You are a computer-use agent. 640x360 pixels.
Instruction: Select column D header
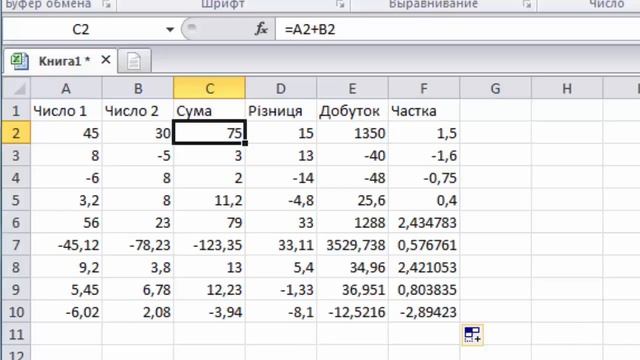click(x=281, y=88)
